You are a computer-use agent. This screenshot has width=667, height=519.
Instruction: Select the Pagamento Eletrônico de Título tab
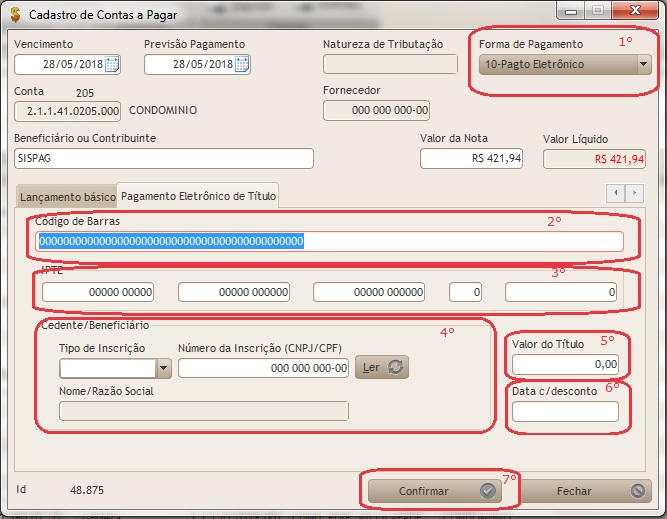tap(198, 196)
